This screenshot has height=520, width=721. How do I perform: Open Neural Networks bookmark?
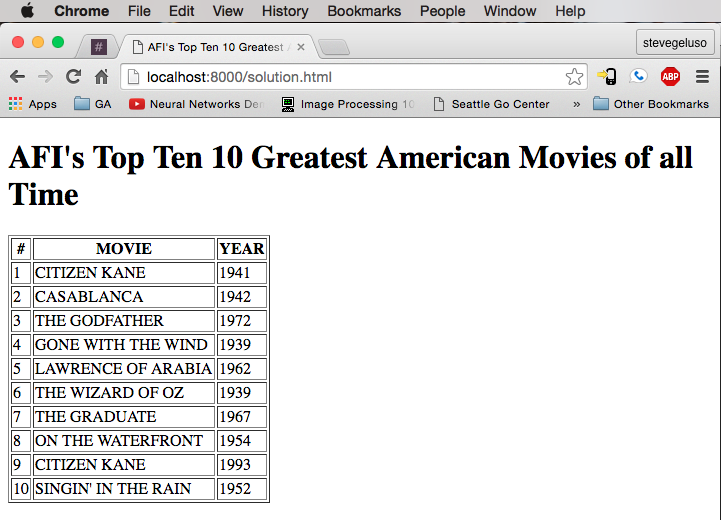coord(197,104)
